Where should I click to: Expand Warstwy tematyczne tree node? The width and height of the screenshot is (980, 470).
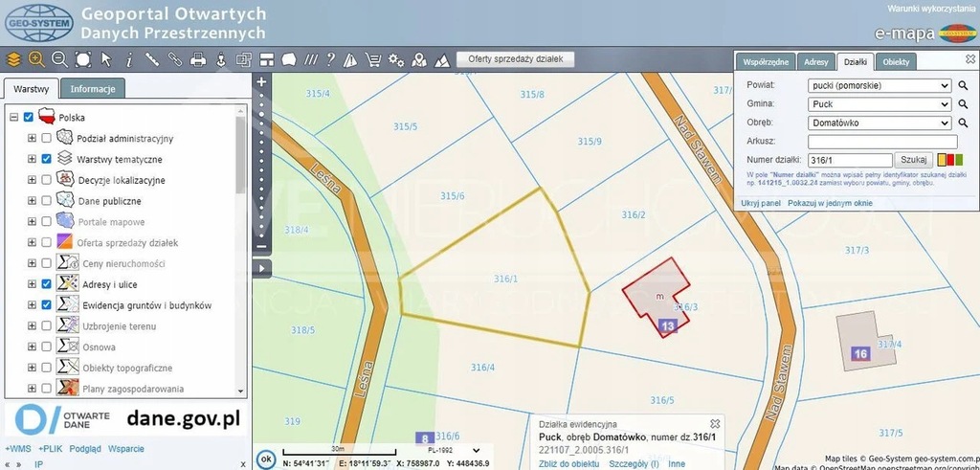click(x=32, y=159)
